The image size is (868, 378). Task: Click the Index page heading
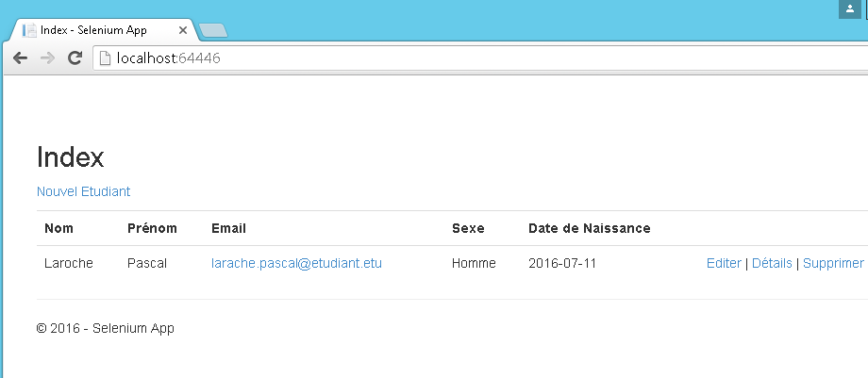click(70, 157)
